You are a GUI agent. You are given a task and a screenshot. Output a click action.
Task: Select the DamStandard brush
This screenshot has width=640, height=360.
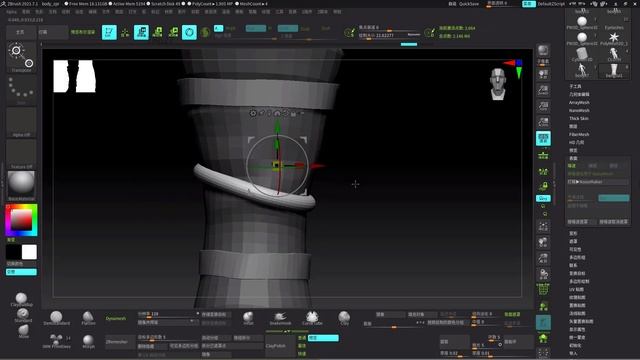tap(56, 318)
